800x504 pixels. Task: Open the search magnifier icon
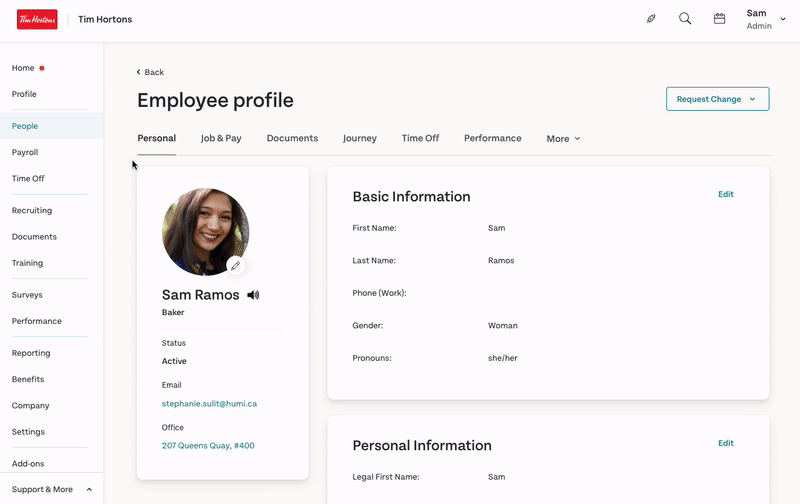click(685, 19)
